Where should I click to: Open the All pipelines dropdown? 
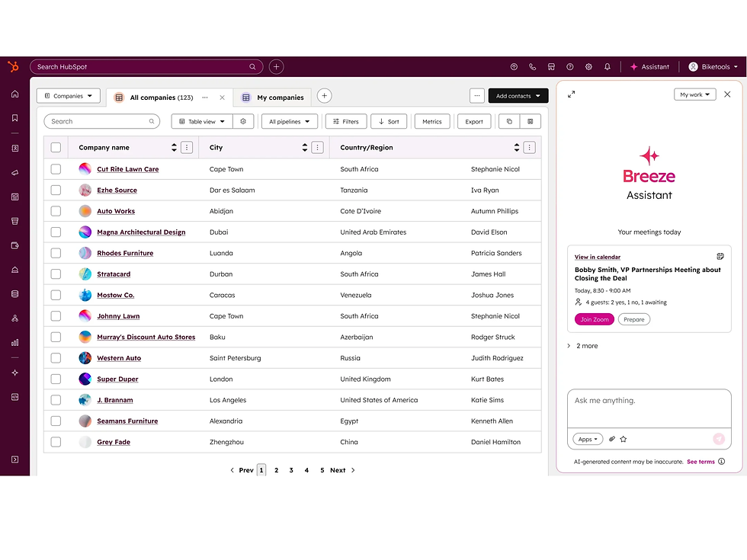(x=289, y=121)
